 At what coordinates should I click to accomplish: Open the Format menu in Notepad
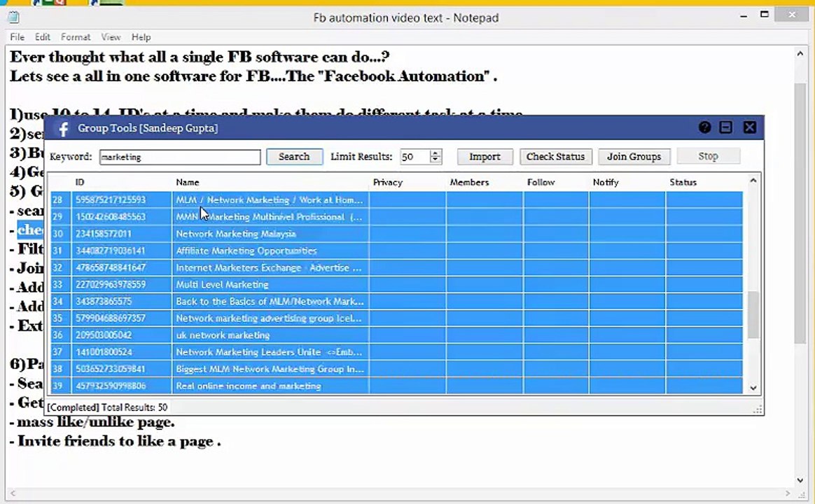[76, 37]
